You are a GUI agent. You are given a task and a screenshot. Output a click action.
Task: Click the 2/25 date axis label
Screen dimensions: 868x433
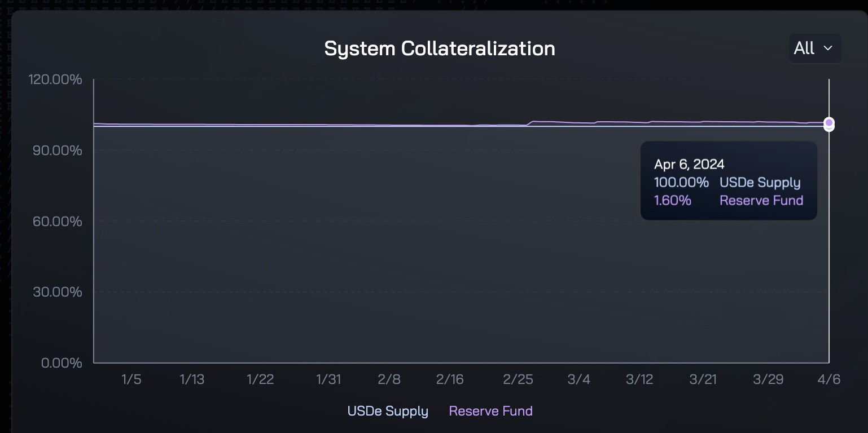(x=518, y=379)
